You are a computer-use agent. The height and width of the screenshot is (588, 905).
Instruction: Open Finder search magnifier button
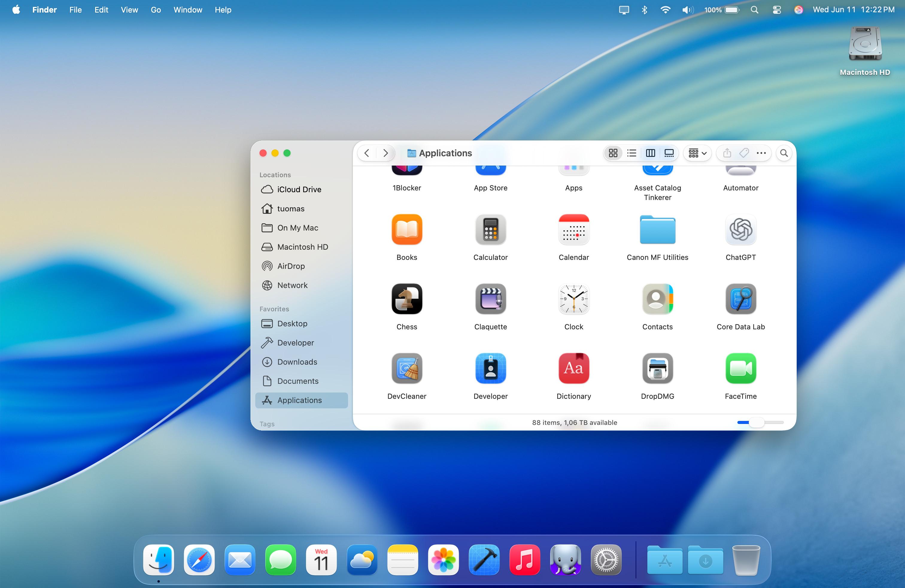tap(784, 153)
